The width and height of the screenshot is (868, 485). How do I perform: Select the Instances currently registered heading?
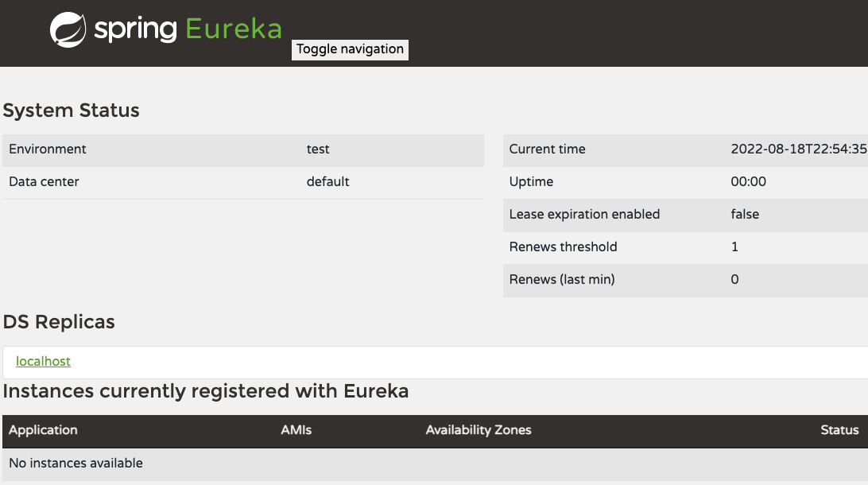[205, 391]
